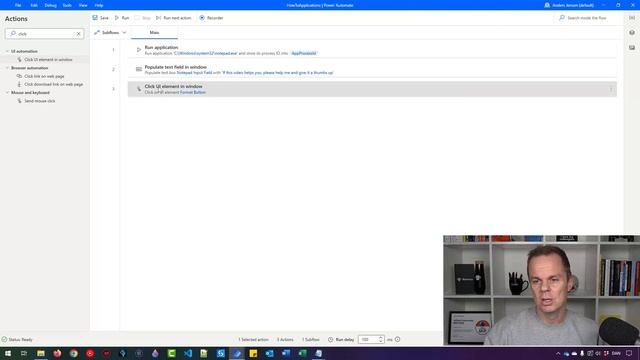Collapse the UI automation group
Viewport: 640px width, 360px height.
pos(7,51)
